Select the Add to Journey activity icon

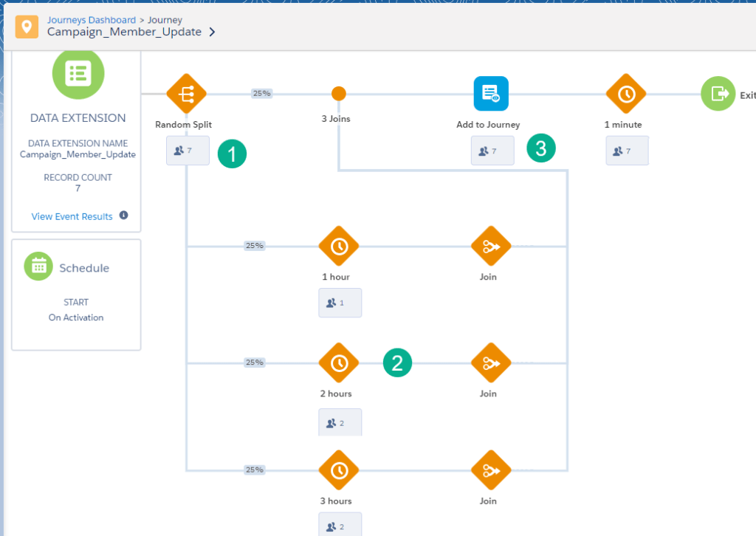tap(491, 94)
